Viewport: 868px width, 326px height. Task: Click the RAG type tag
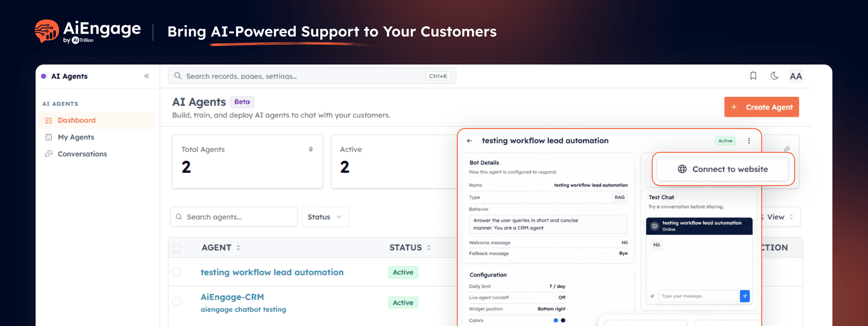(x=620, y=197)
